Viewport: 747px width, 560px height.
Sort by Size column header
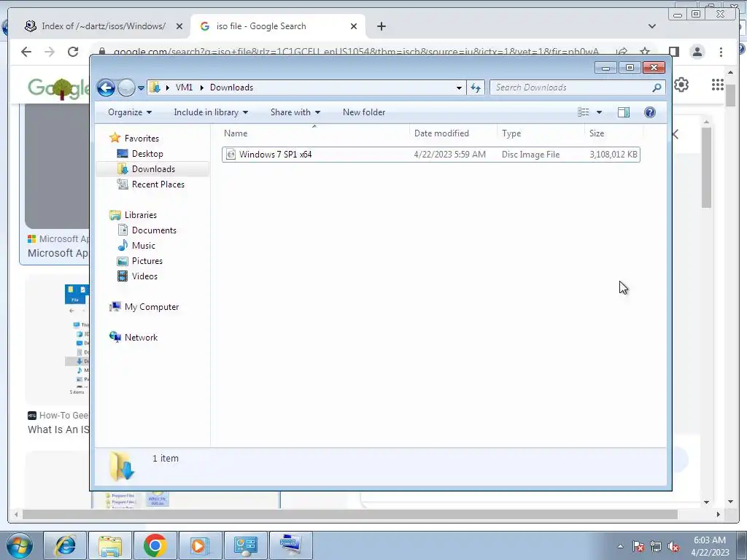(x=614, y=133)
